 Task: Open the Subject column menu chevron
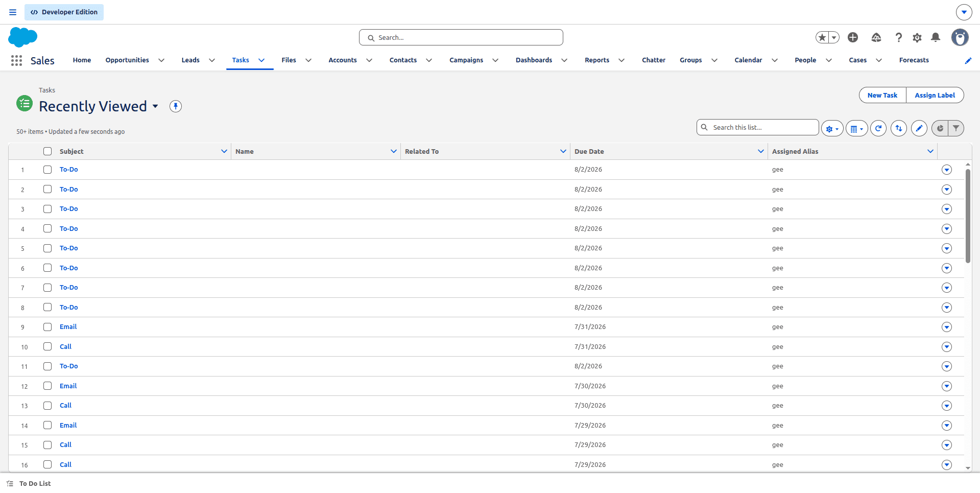[224, 151]
